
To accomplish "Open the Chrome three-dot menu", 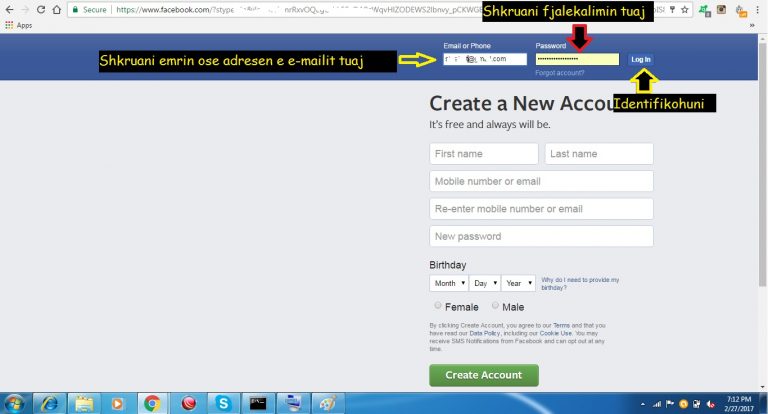I will (758, 10).
